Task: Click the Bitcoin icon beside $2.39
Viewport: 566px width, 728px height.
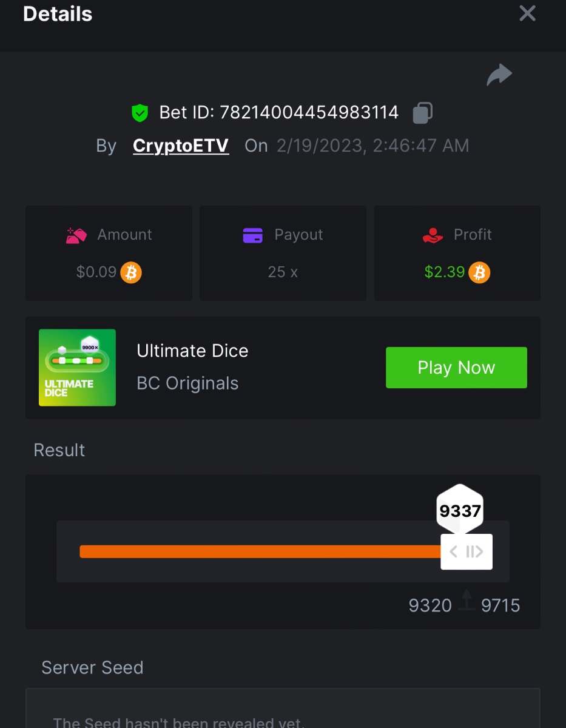Action: point(479,272)
